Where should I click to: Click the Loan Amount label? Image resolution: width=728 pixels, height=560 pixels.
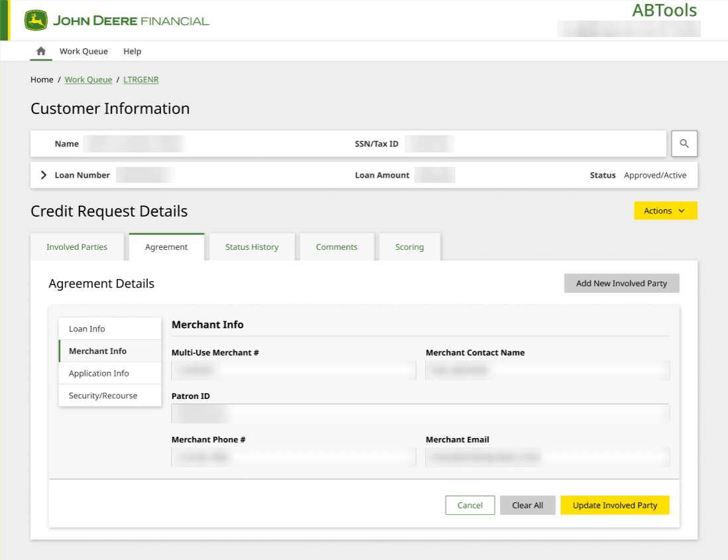click(382, 175)
